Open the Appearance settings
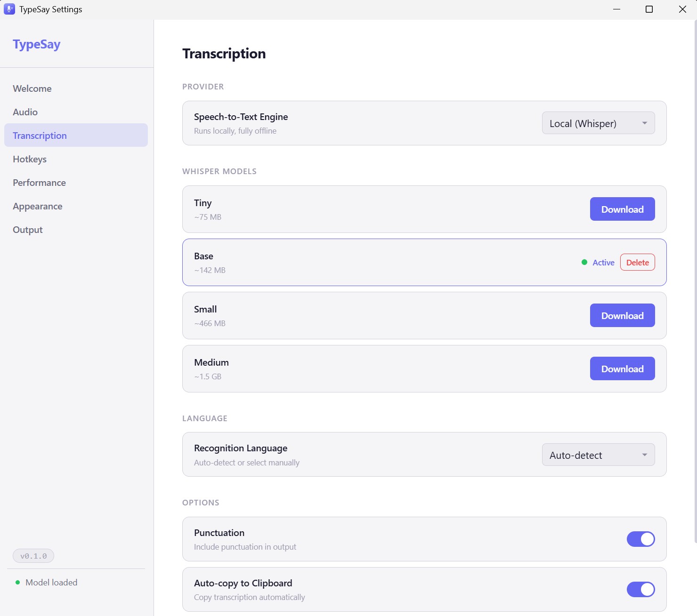This screenshot has width=697, height=616. coord(38,206)
